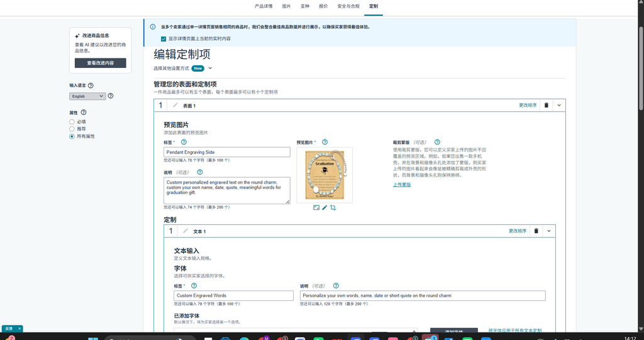Close the 反馈 feedback tab
This screenshot has width=644, height=340.
pos(19,329)
